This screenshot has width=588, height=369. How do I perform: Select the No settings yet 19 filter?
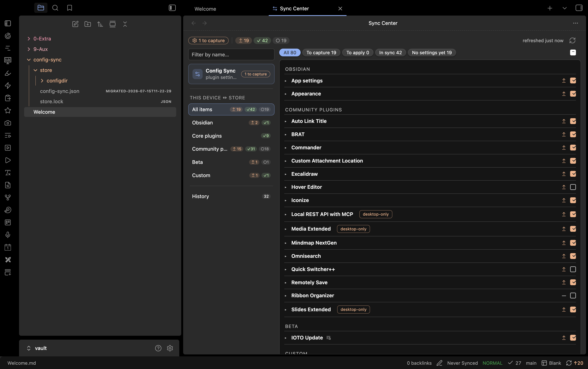pos(432,52)
